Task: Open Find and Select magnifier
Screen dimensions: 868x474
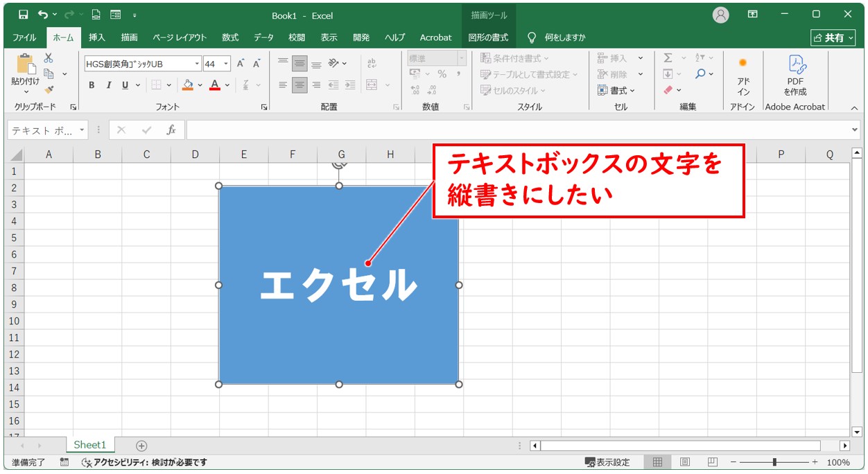Action: [x=701, y=73]
